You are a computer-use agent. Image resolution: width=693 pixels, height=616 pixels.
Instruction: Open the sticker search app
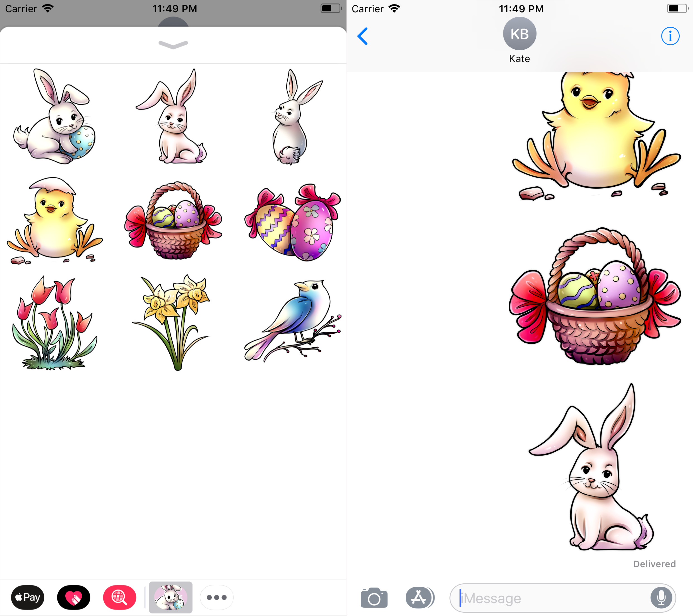tap(119, 597)
